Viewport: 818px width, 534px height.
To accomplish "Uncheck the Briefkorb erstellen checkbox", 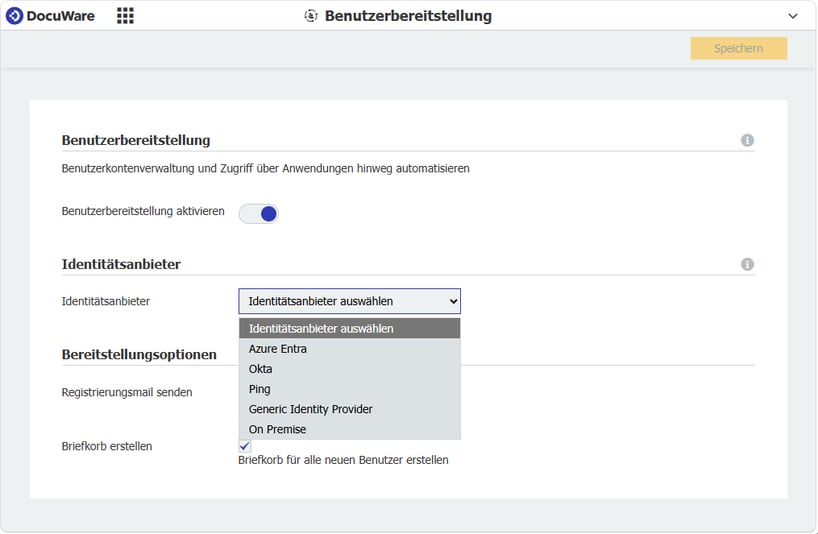I will tap(244, 446).
